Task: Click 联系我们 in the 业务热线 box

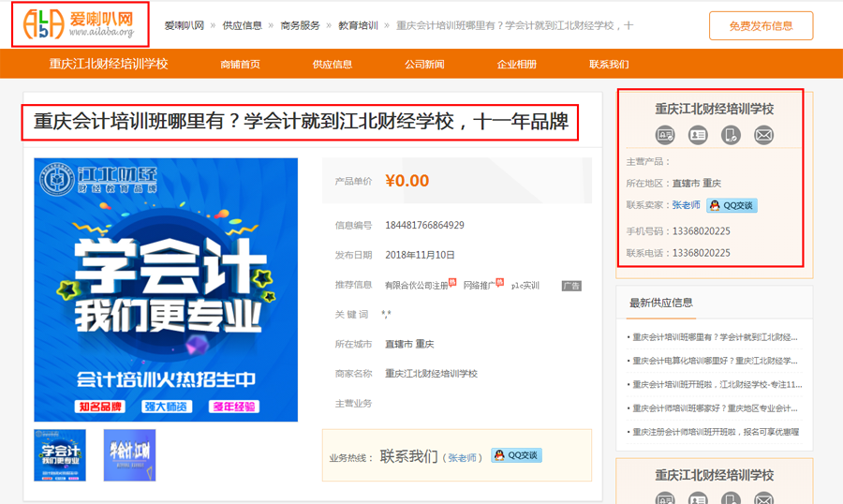Action: (409, 456)
